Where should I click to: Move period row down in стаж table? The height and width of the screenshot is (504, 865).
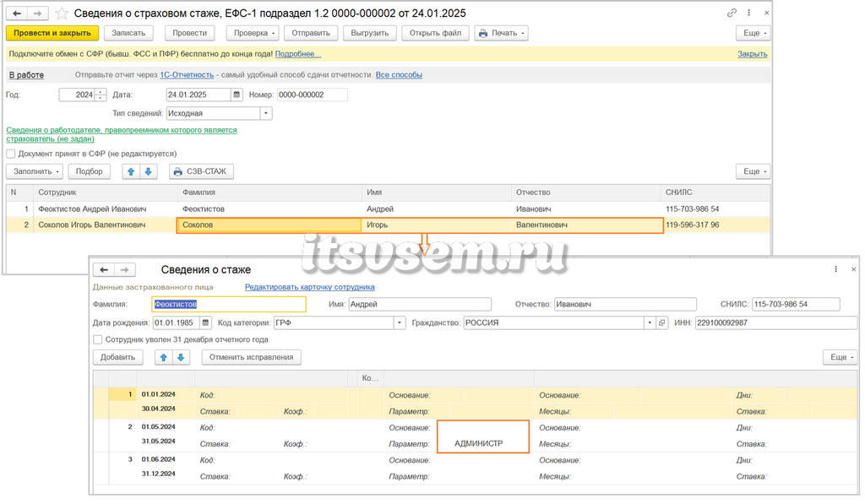point(181,357)
